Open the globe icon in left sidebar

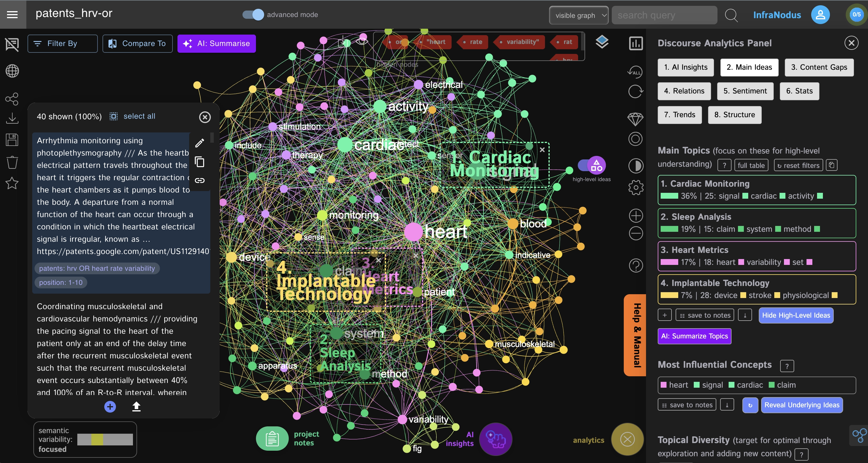[x=12, y=71]
